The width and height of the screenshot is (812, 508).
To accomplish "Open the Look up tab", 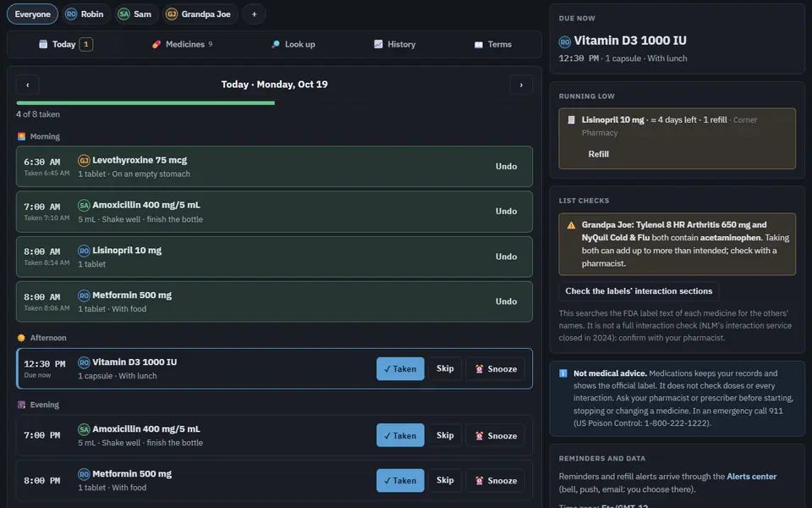I will [x=294, y=45].
